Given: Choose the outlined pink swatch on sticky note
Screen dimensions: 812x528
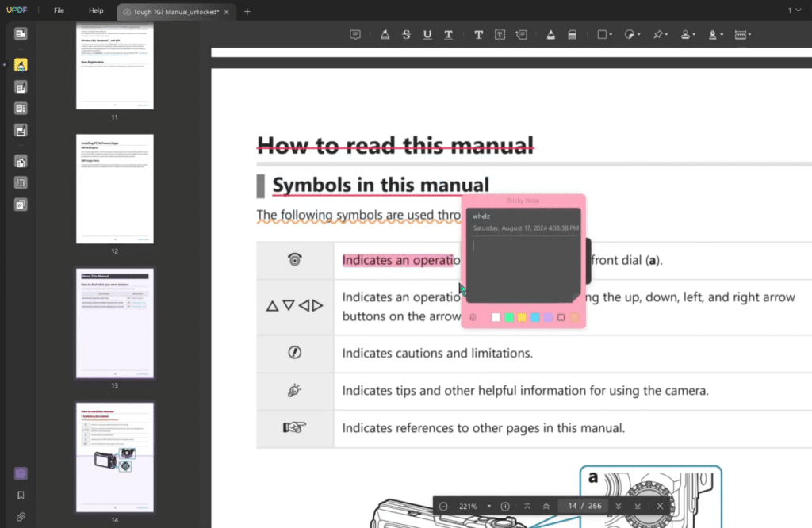Looking at the screenshot, I should (561, 317).
